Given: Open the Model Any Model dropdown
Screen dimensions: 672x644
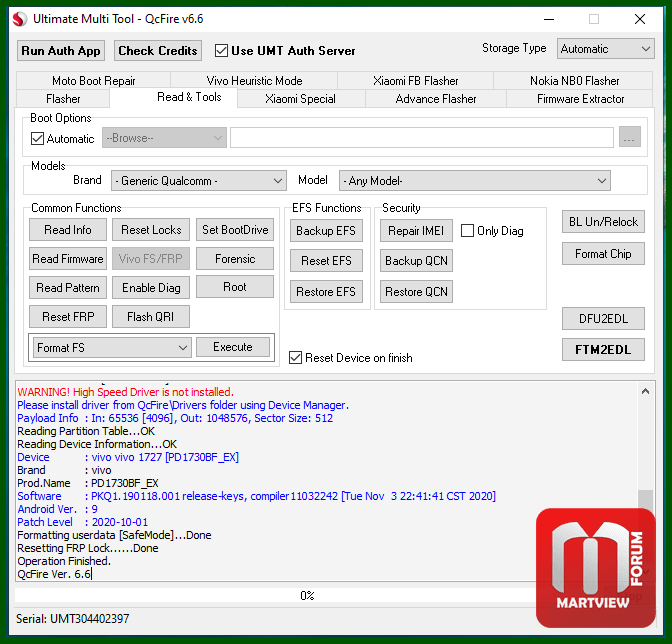Looking at the screenshot, I should [x=474, y=181].
